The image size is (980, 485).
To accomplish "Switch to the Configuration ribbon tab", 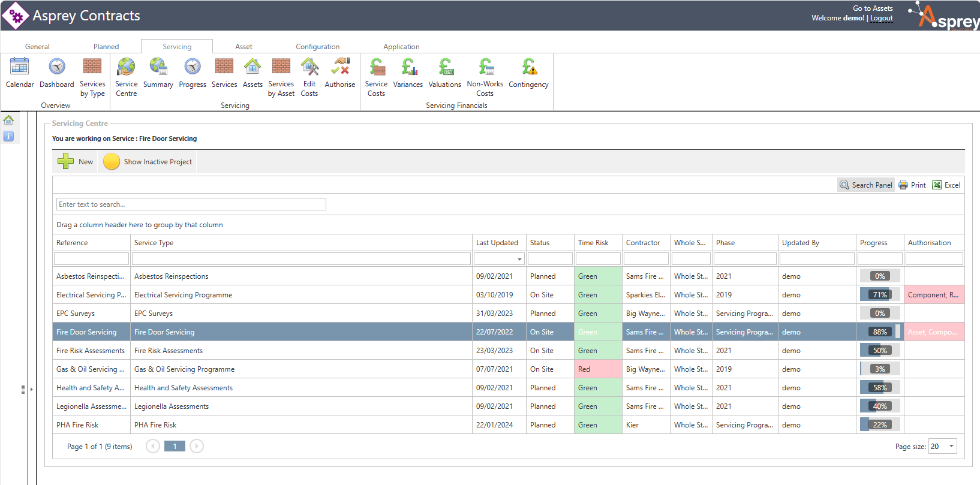I will click(317, 47).
